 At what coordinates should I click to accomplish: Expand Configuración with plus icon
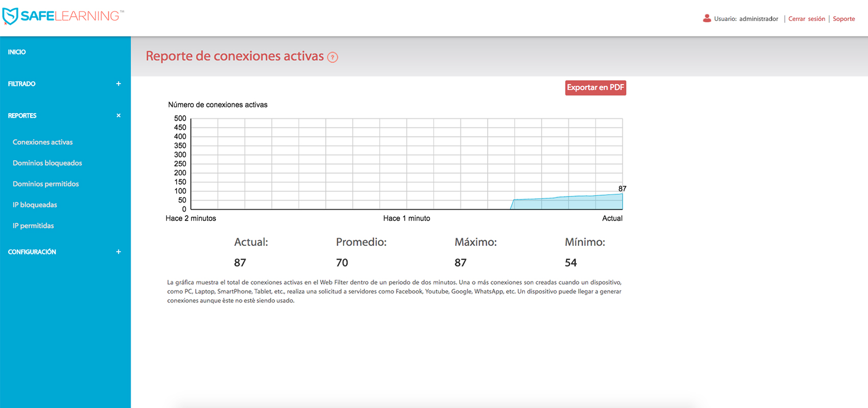118,252
